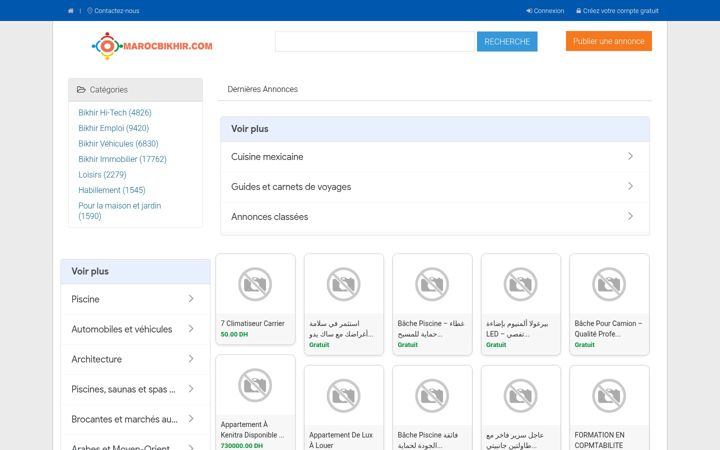Focus the search input field

coord(375,41)
